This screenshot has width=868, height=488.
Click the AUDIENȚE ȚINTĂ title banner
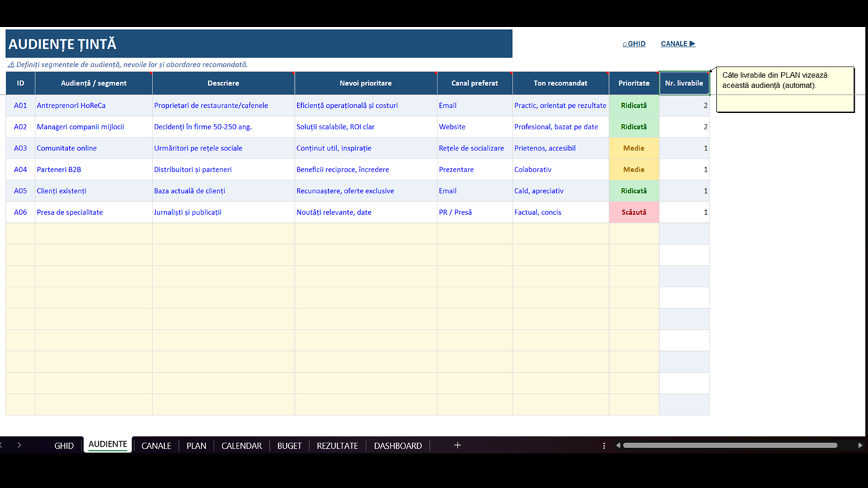259,44
